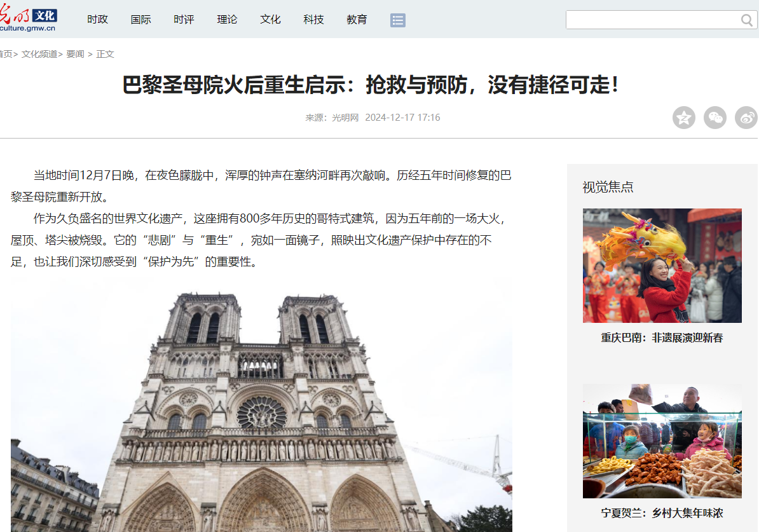
Task: Share article via WeChat icon
Action: (715, 118)
